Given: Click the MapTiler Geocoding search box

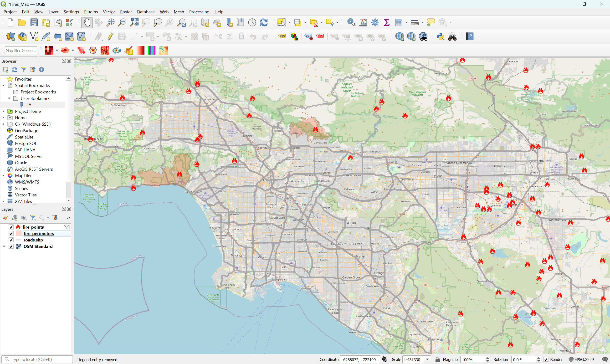Looking at the screenshot, I should [21, 50].
